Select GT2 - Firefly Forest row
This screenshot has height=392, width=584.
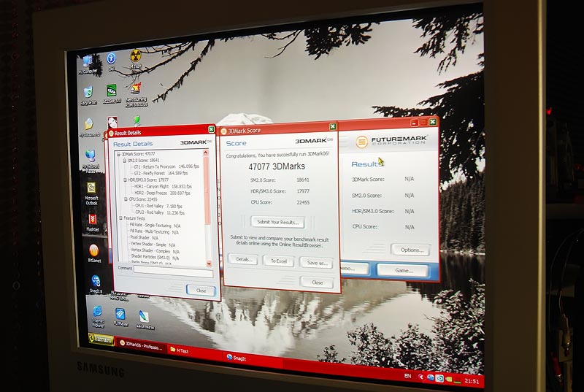(x=161, y=173)
